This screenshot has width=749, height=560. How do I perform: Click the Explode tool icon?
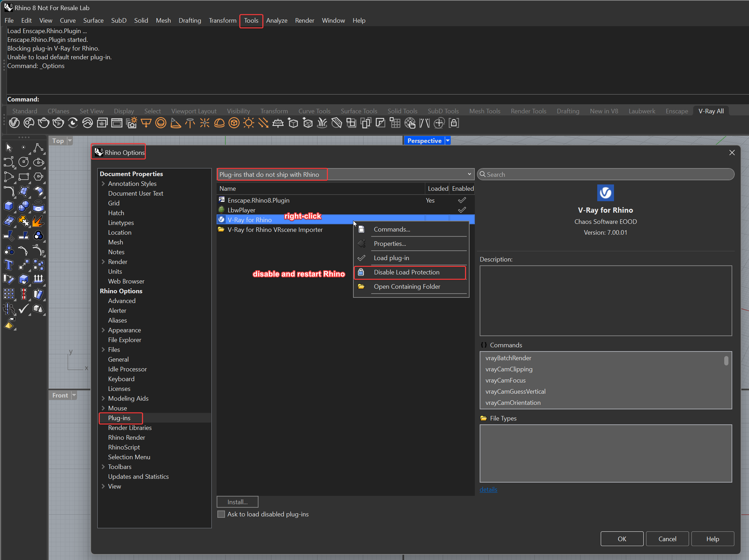(38, 221)
